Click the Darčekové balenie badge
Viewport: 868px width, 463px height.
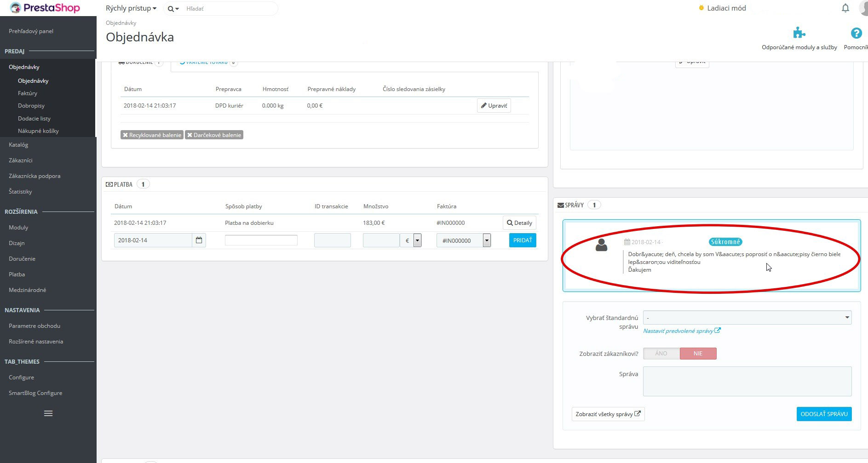click(214, 135)
